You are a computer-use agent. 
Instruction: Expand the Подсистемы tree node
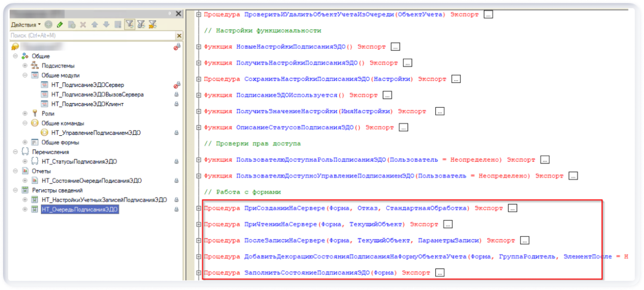25,66
